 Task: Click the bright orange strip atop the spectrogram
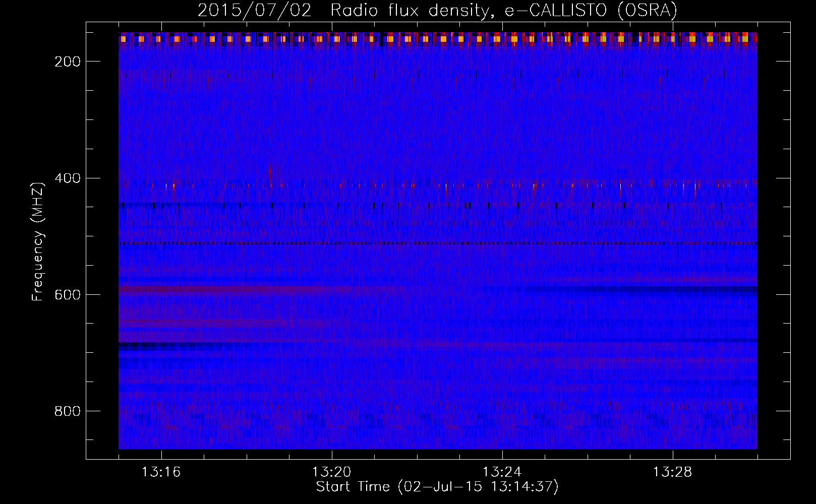(437, 39)
